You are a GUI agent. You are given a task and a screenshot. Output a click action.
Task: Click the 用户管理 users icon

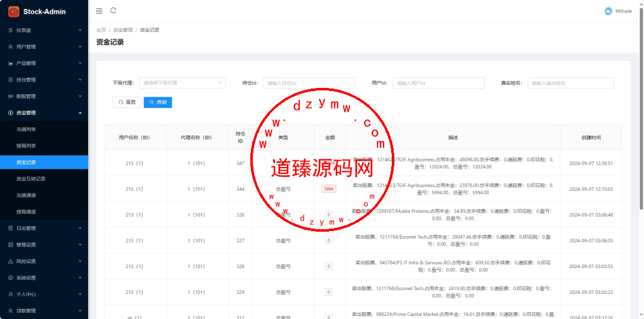(x=11, y=46)
